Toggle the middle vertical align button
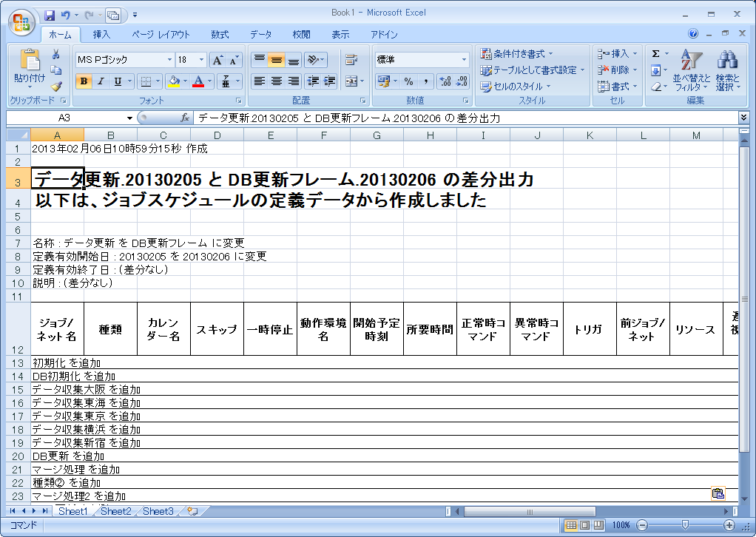This screenshot has width=756, height=537. pos(276,60)
